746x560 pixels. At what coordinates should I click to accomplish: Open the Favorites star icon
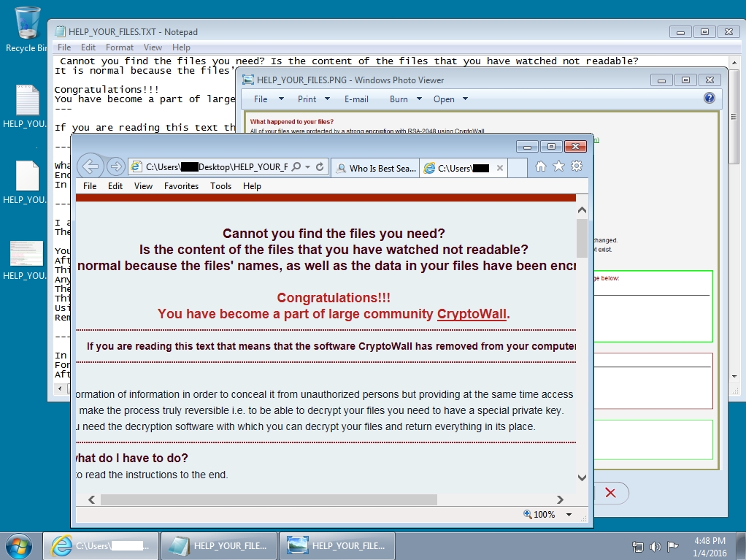tap(558, 166)
